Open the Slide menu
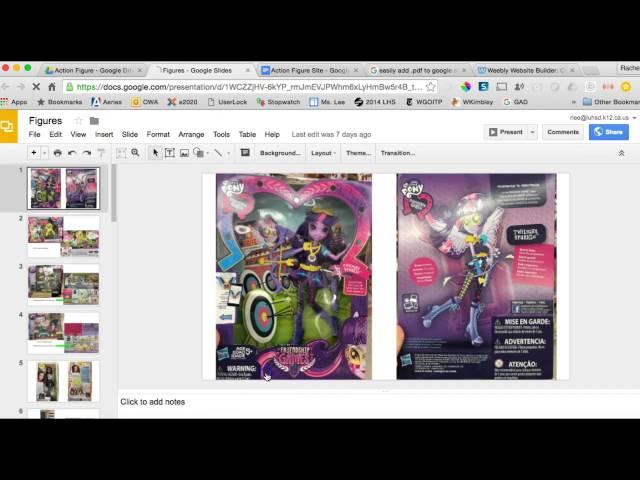Screen dimensions: 640x480 point(130,134)
